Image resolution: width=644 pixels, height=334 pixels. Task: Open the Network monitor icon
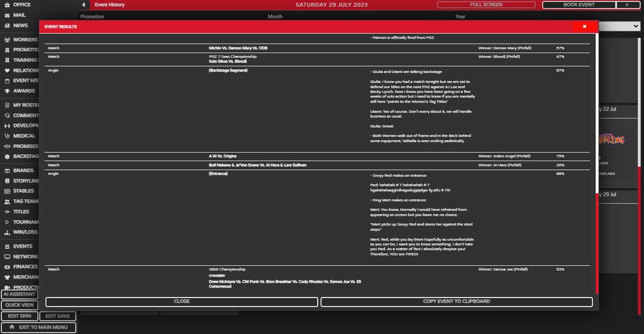[8, 257]
